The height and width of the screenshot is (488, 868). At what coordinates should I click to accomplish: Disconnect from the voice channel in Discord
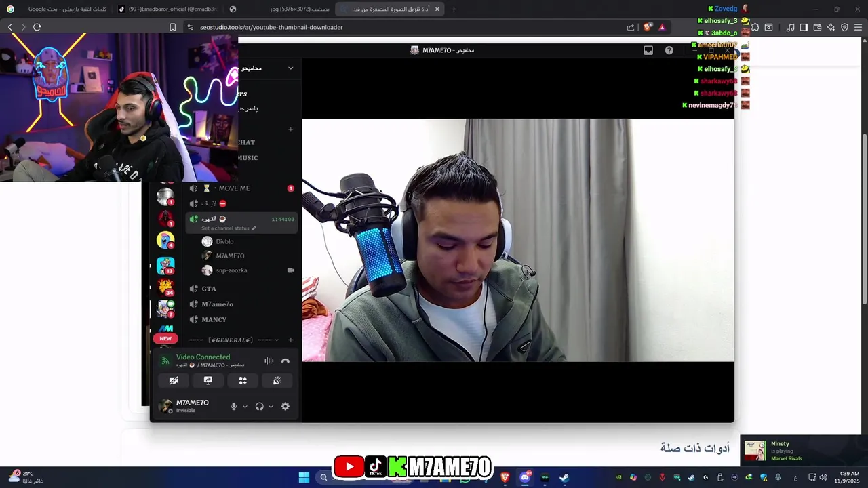(285, 361)
